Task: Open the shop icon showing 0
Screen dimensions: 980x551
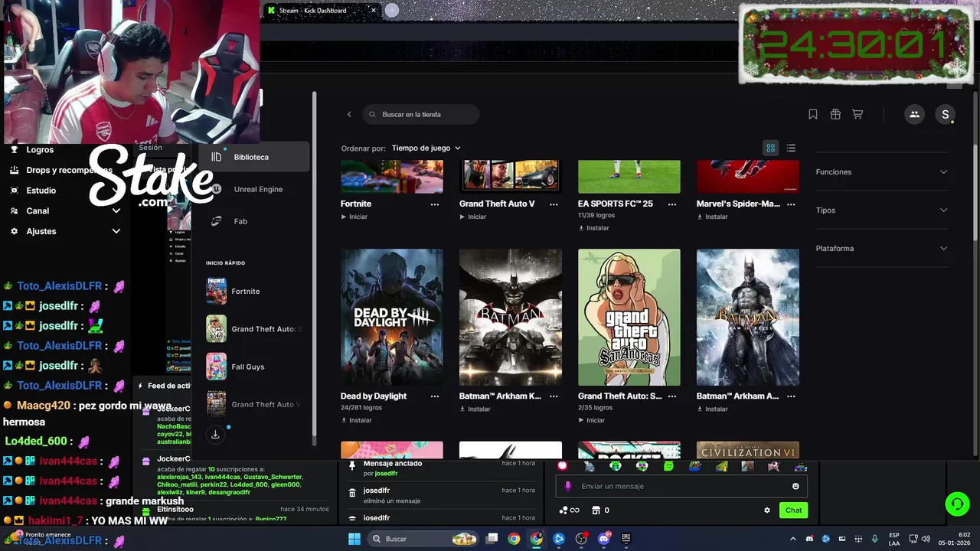Action: [x=601, y=510]
